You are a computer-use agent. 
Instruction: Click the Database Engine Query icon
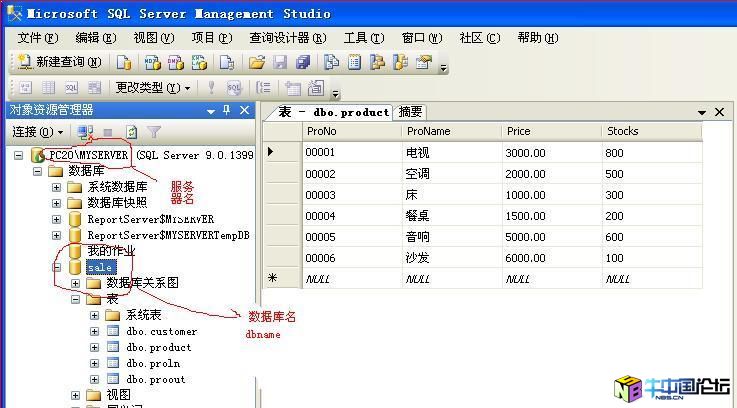(x=124, y=62)
